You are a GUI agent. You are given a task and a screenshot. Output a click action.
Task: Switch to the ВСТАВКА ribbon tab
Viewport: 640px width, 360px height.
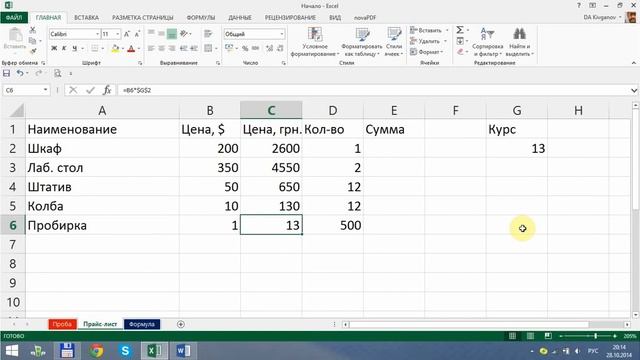pos(86,18)
